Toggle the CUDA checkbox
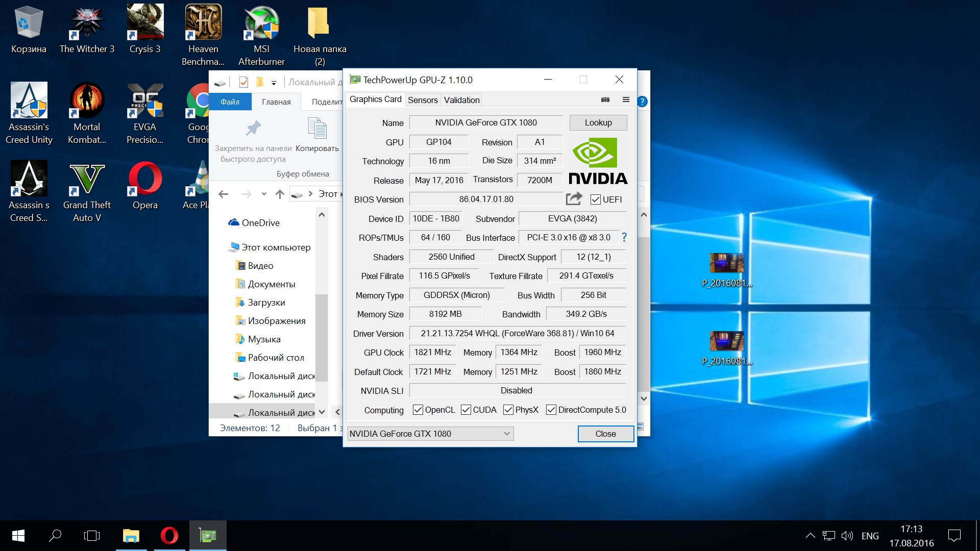 (x=465, y=410)
